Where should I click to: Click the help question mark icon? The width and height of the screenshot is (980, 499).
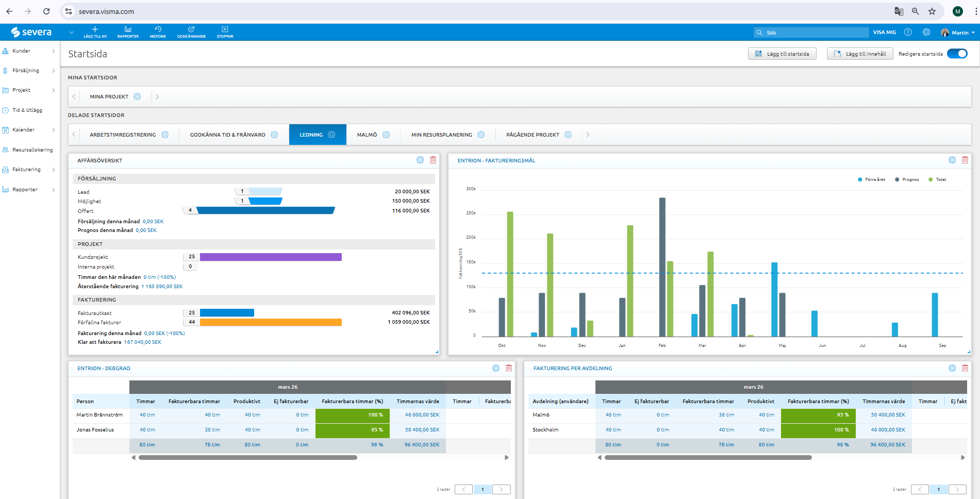pos(908,32)
